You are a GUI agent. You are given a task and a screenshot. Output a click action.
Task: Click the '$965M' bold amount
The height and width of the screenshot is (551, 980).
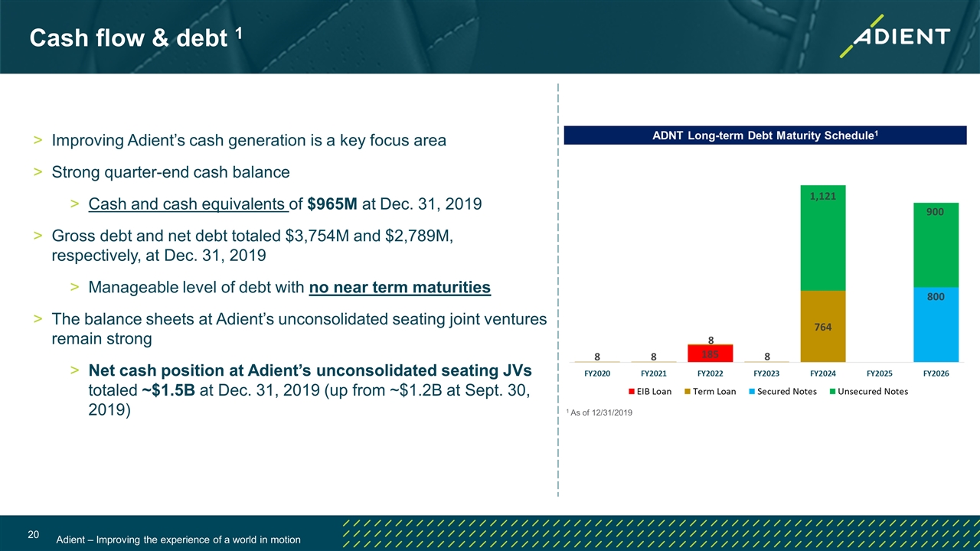tap(332, 204)
